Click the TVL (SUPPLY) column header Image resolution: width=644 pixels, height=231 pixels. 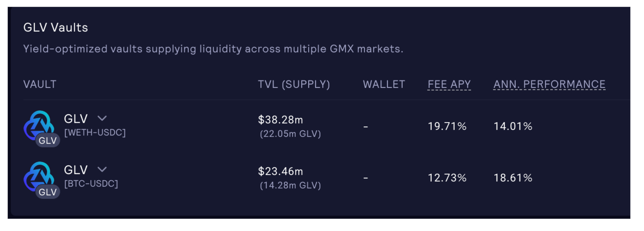294,84
